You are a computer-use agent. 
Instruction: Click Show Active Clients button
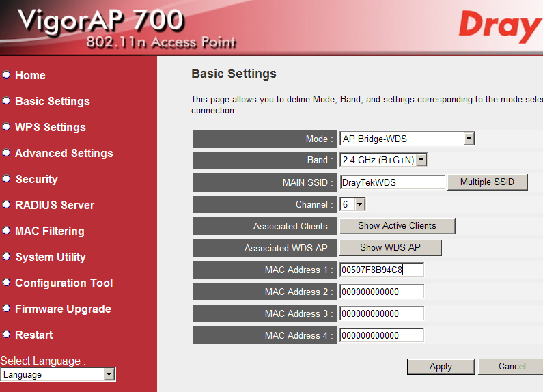398,226
